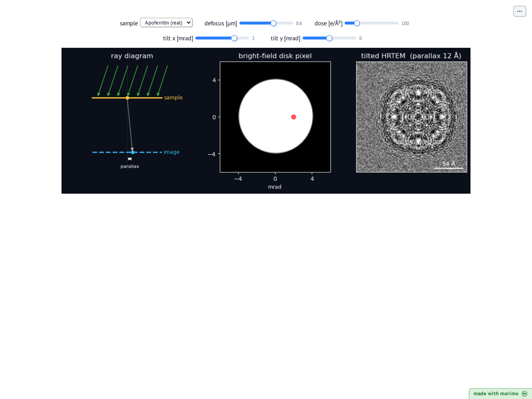532x399 pixels.
Task: Click the yellow sample point in ray diagram
Action: [127, 98]
